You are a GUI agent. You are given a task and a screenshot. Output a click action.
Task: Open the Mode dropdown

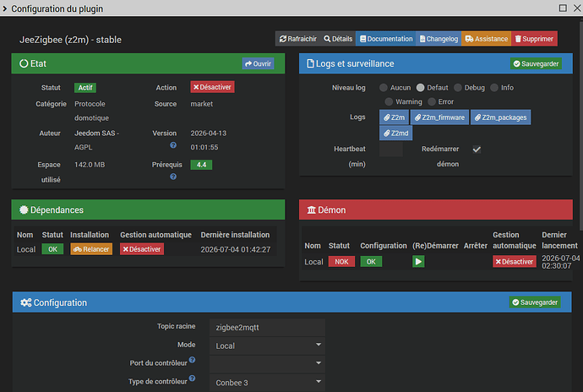tap(267, 346)
